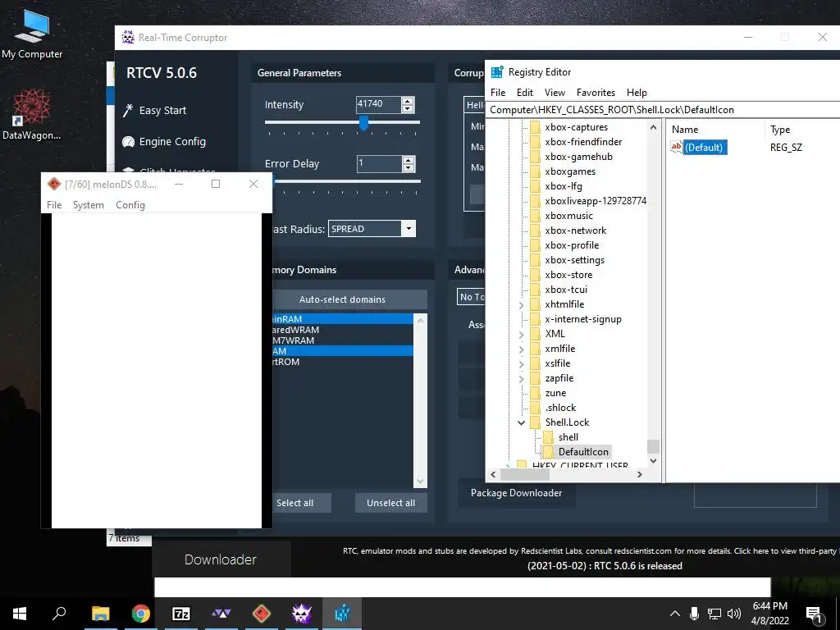This screenshot has width=840, height=630.
Task: Open the DataWagon desktop shortcut
Action: point(32,114)
